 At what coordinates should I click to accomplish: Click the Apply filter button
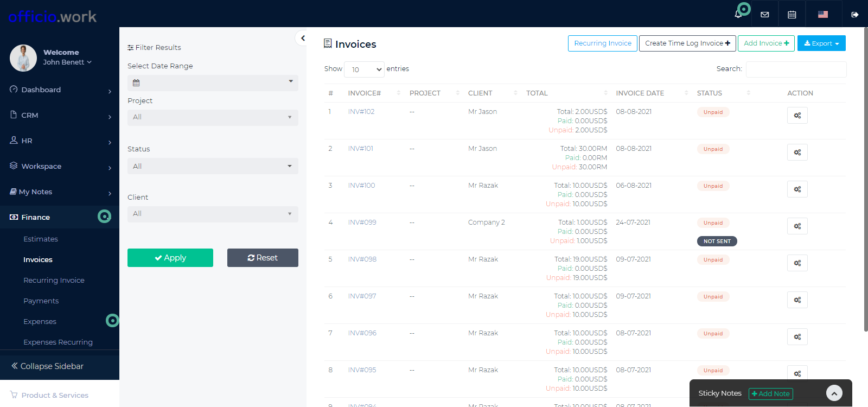tap(170, 258)
